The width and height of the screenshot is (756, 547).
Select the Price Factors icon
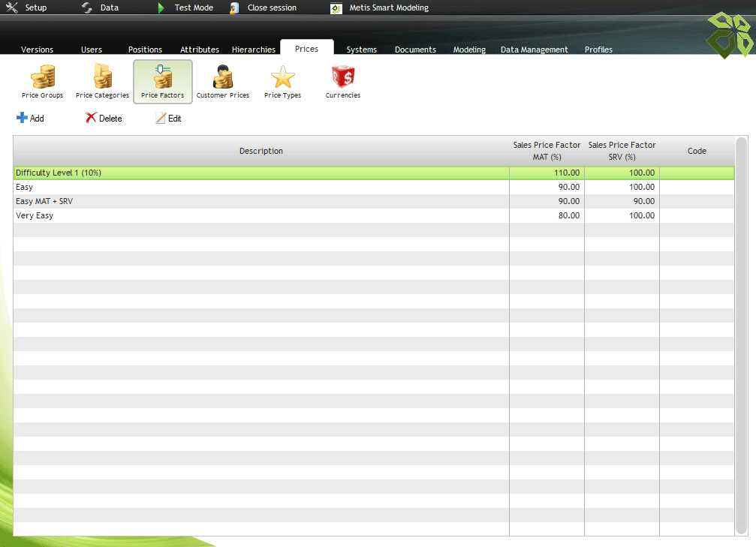point(162,77)
